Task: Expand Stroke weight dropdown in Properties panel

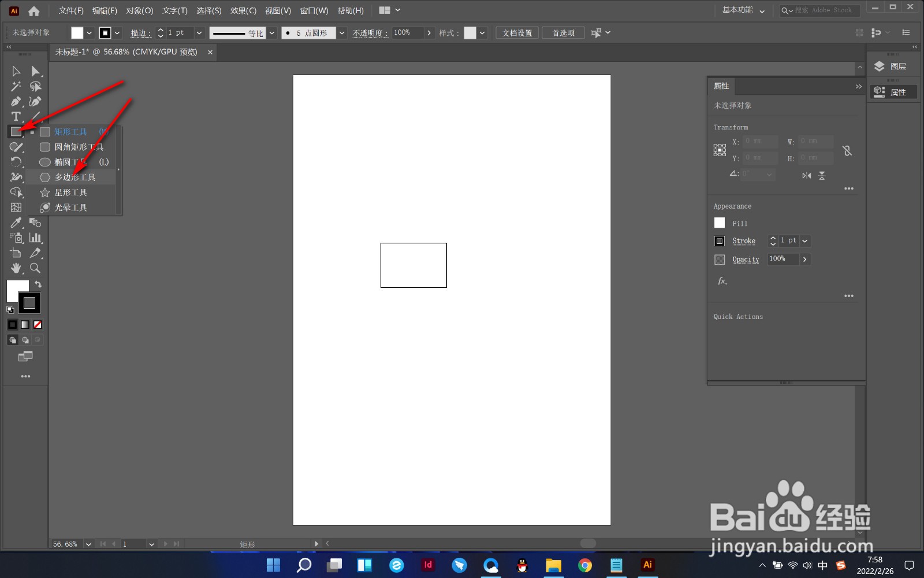Action: point(805,241)
